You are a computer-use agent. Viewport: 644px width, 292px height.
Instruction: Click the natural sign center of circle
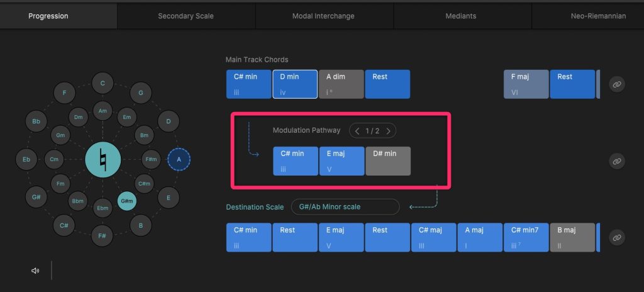(x=103, y=159)
